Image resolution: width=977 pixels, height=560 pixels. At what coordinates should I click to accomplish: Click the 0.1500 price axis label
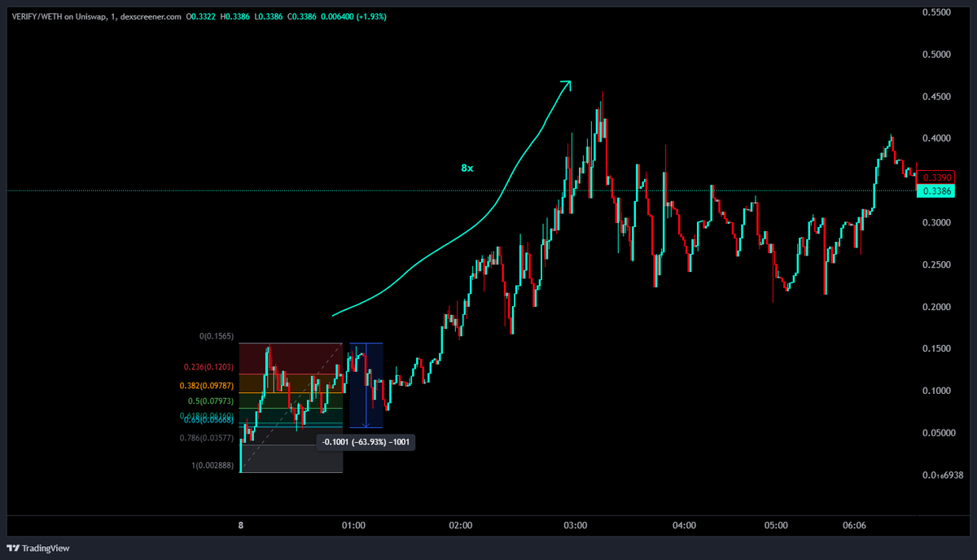coord(935,348)
